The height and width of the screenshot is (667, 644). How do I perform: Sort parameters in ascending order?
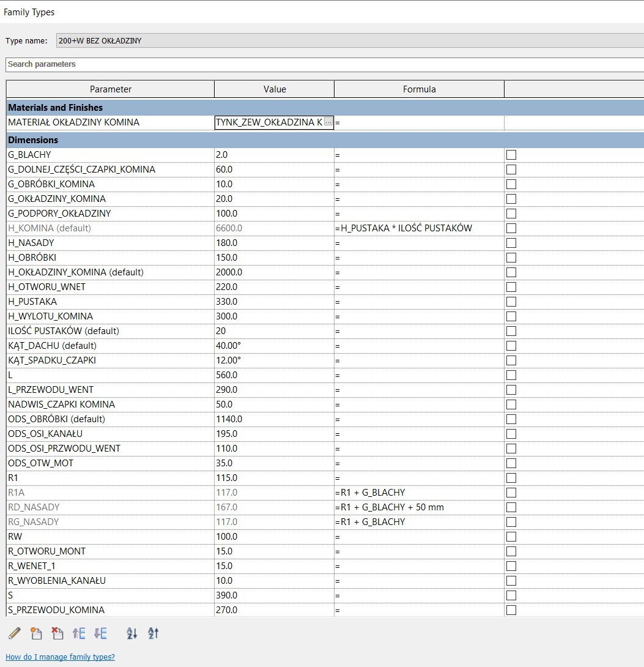click(132, 633)
